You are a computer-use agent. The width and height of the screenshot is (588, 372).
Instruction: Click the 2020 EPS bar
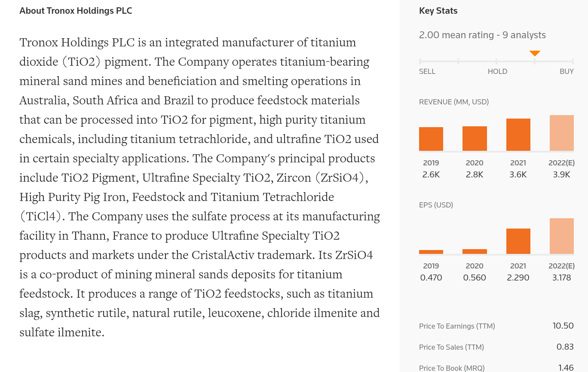(475, 251)
